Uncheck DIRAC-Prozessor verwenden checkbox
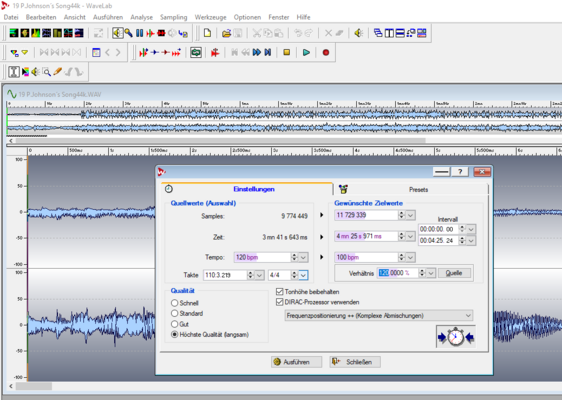This screenshot has width=562, height=400. tap(280, 302)
